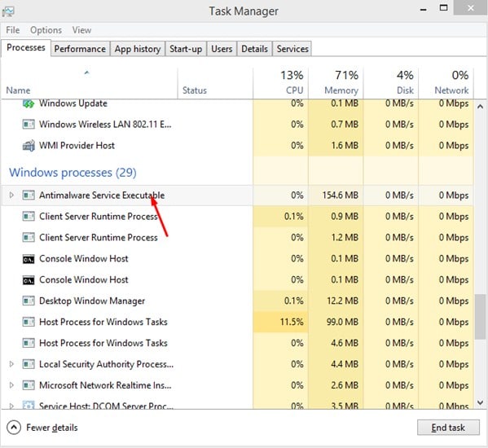Open the View menu
This screenshot has height=448, width=488.
tap(81, 30)
